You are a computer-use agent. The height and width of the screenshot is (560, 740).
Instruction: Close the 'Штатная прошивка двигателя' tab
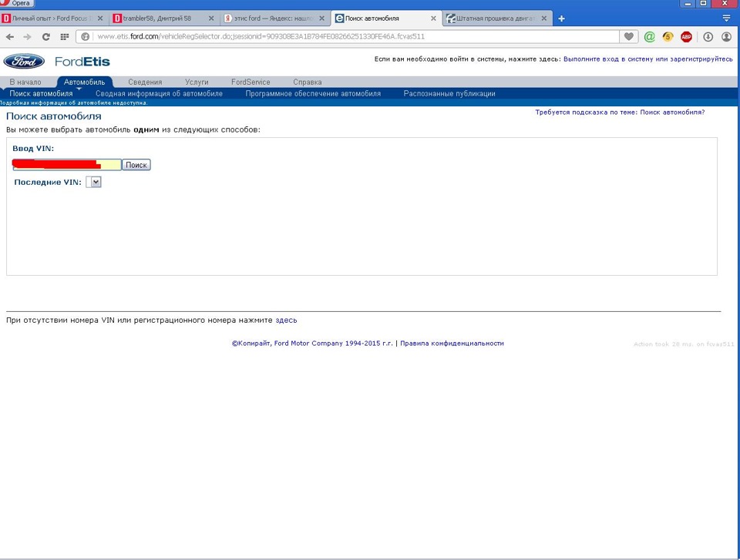tap(544, 18)
